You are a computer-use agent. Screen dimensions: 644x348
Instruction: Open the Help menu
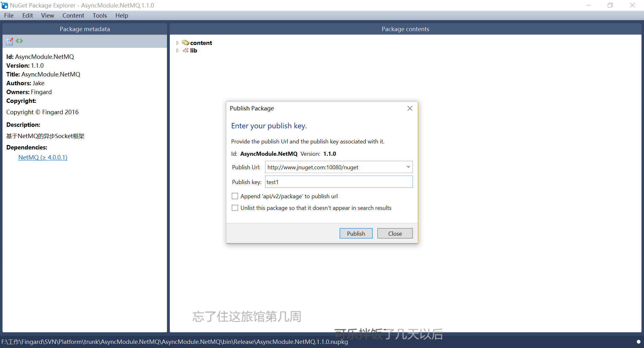[x=122, y=15]
